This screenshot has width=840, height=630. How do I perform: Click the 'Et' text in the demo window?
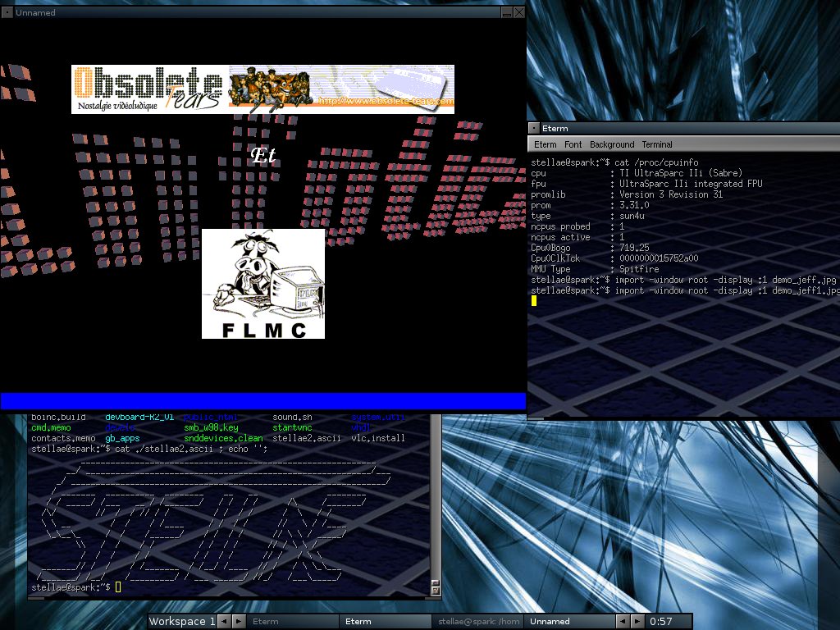click(x=263, y=155)
